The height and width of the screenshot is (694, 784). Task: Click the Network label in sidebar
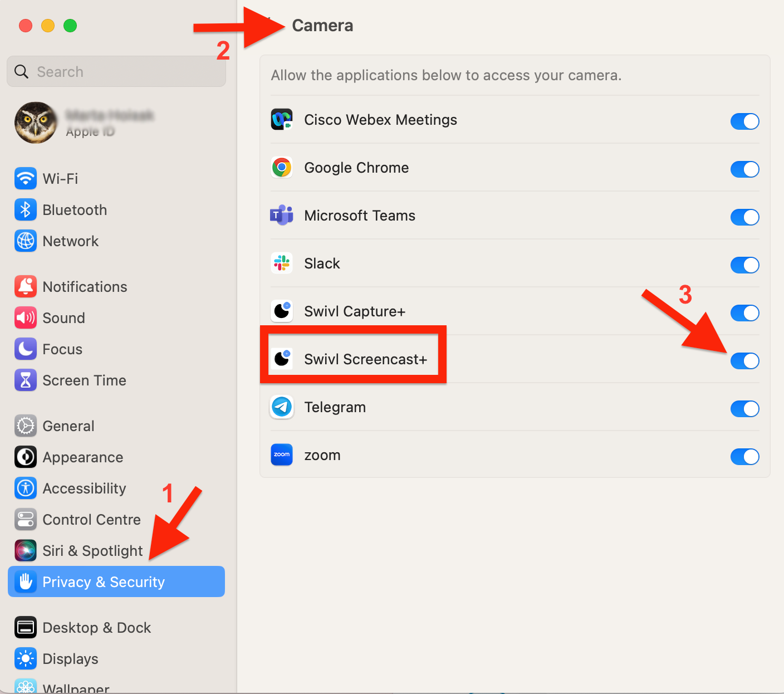71,241
